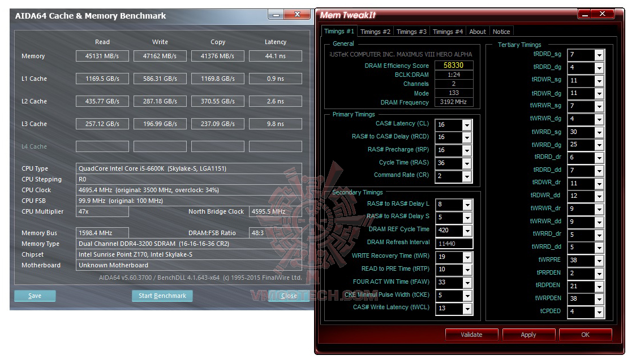
Task: Click OK in Mem TweakIt
Action: pos(585,335)
